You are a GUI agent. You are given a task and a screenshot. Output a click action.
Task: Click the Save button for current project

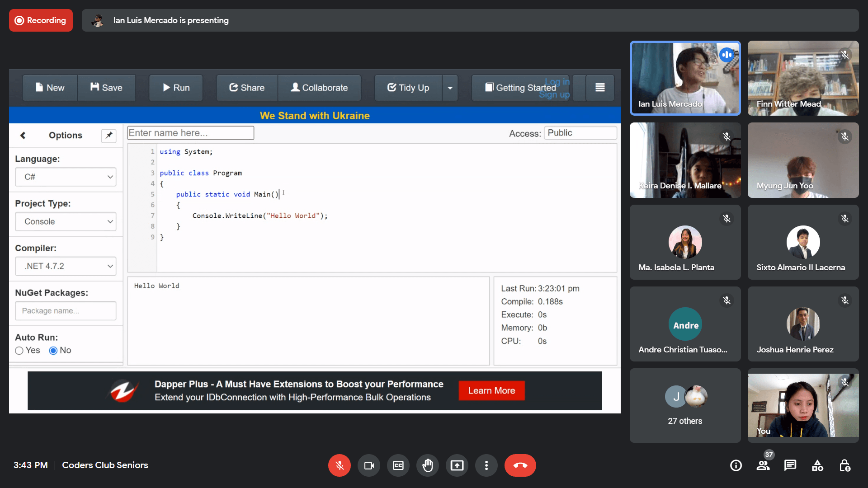point(106,88)
